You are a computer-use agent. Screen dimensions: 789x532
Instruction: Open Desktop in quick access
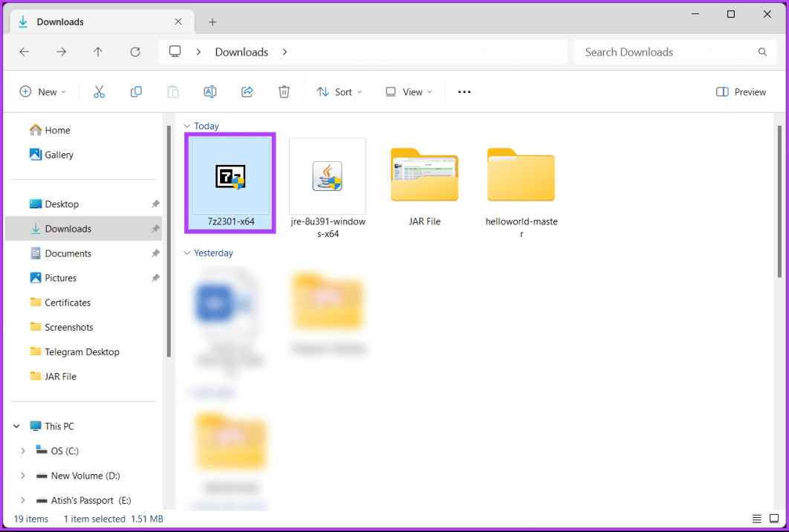click(x=53, y=204)
